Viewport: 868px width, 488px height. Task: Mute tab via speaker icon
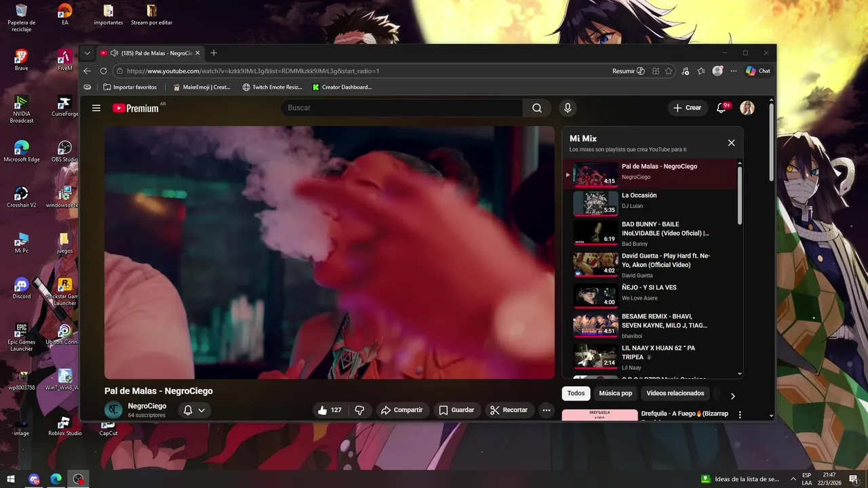click(x=114, y=53)
